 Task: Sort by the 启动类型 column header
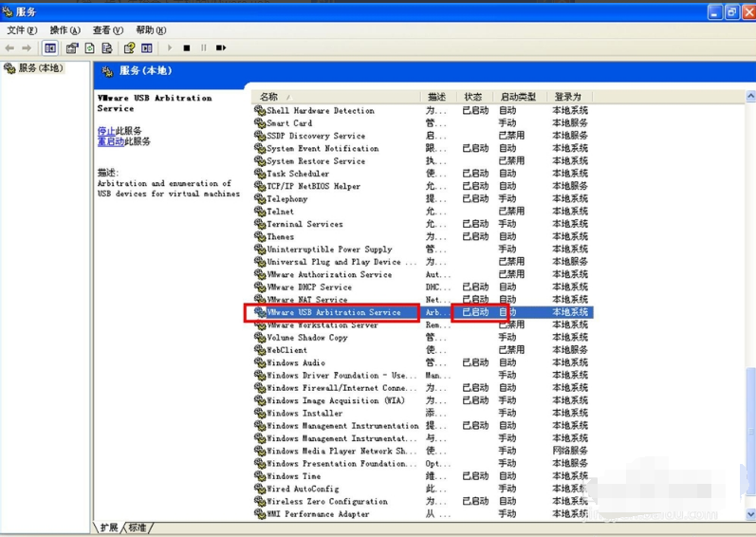519,97
